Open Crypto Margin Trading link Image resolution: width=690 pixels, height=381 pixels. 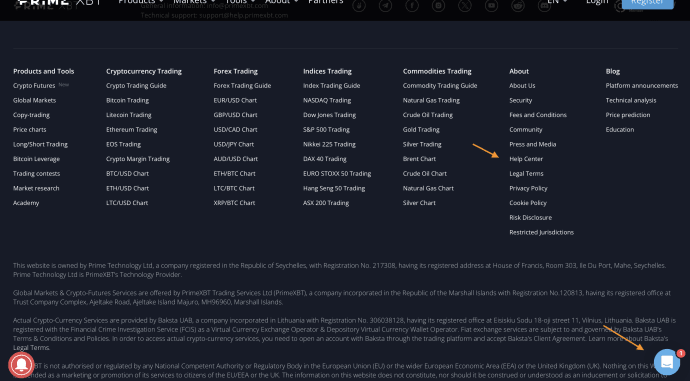click(138, 159)
